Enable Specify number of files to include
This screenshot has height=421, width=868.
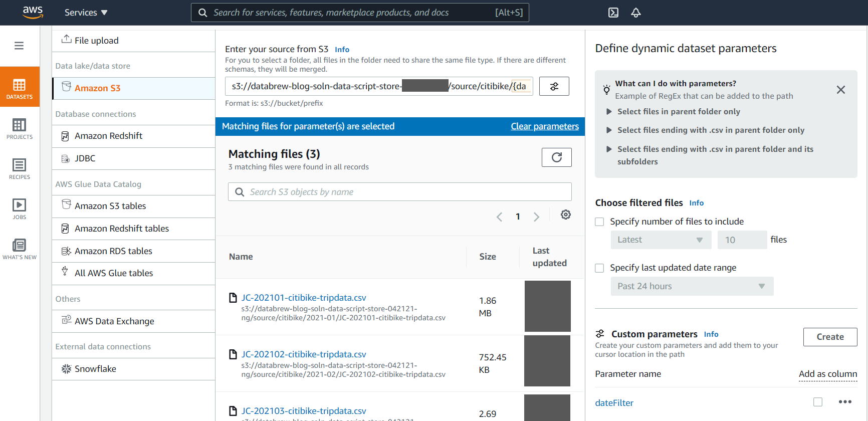pos(599,222)
